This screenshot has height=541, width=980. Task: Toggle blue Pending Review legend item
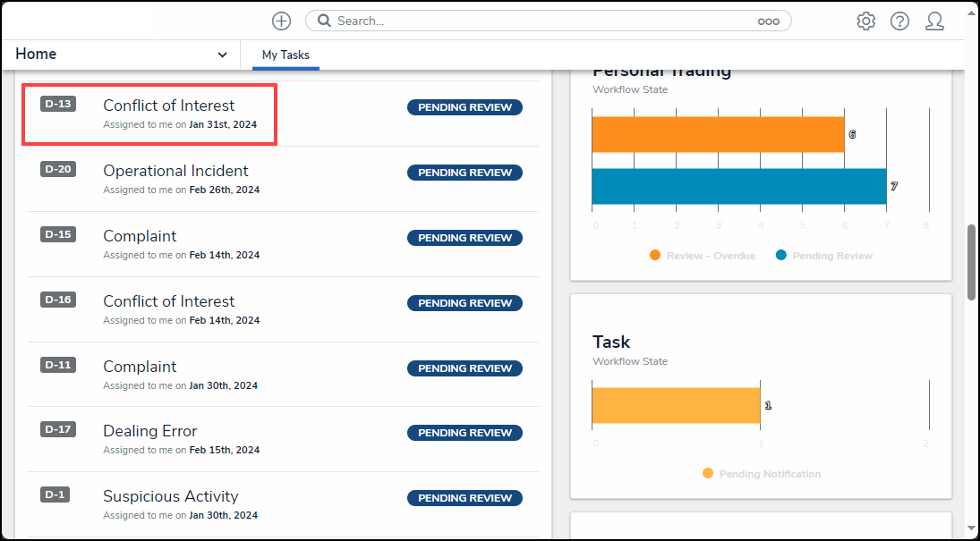click(823, 256)
